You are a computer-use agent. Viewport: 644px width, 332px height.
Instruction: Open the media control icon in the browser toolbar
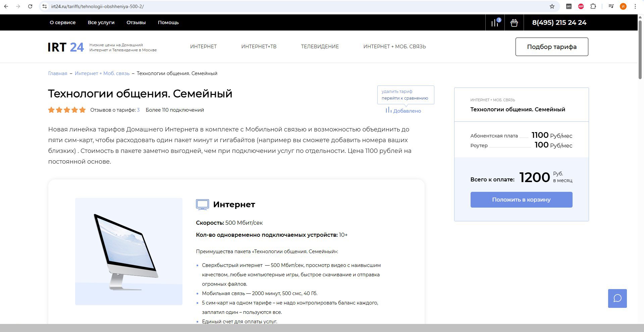tap(611, 6)
